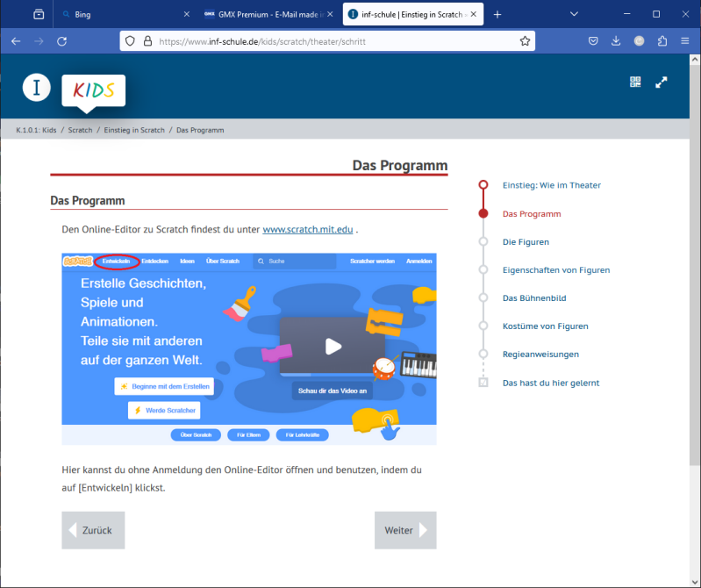Open breadcrumb Einstieg in Scratch
Image resolution: width=701 pixels, height=588 pixels.
click(x=134, y=130)
